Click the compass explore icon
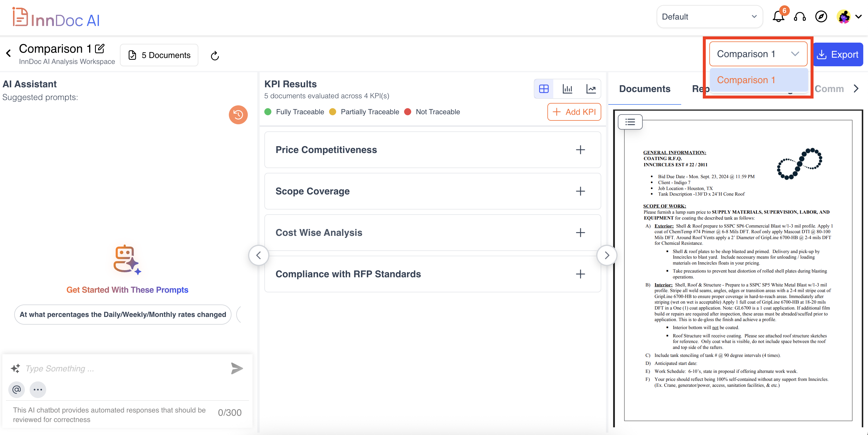 click(821, 17)
